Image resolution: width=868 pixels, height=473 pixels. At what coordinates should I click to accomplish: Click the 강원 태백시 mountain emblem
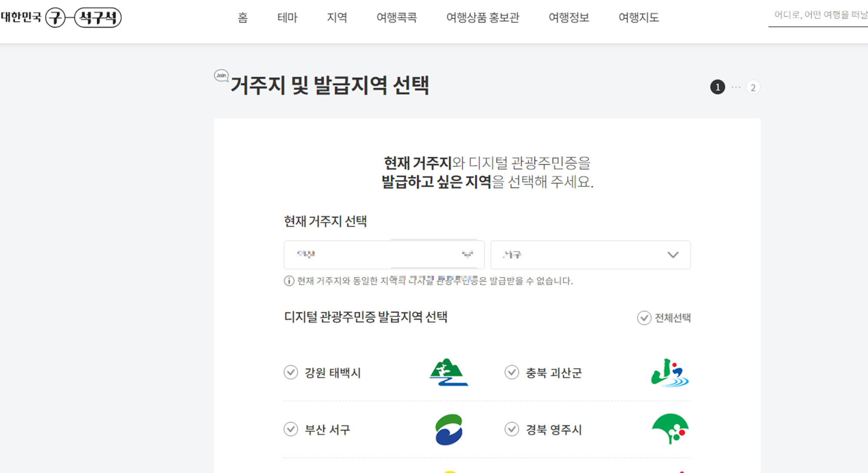coord(449,372)
